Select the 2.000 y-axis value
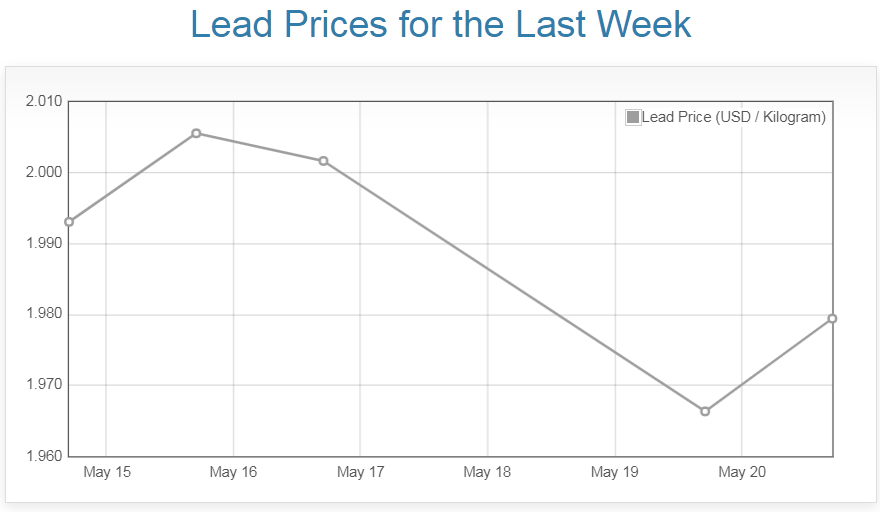This screenshot has width=880, height=512. point(43,173)
